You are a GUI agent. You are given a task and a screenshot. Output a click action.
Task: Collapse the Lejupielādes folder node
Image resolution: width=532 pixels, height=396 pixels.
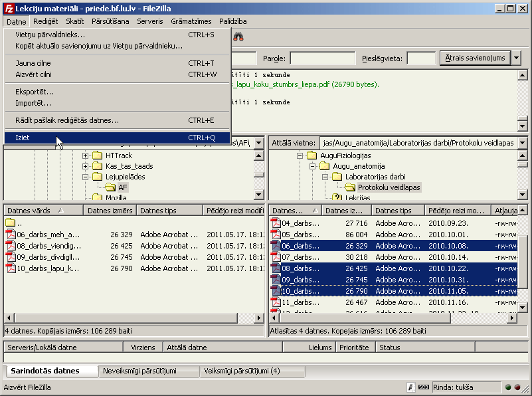pyautogui.click(x=85, y=177)
